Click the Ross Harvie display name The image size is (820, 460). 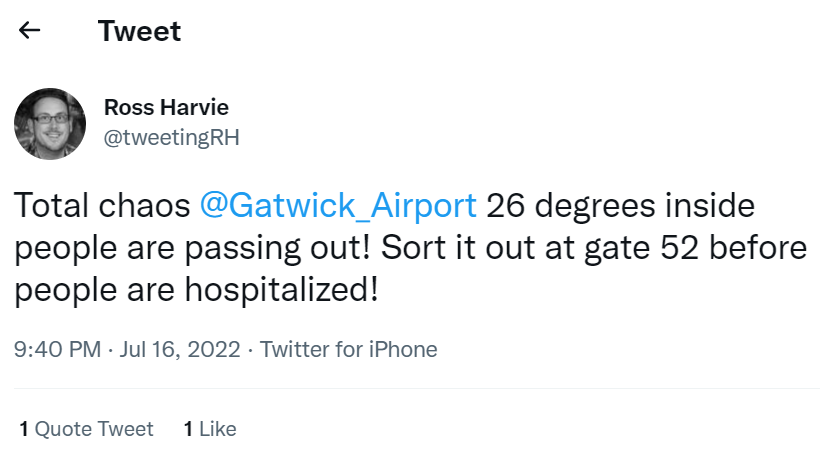coord(166,107)
